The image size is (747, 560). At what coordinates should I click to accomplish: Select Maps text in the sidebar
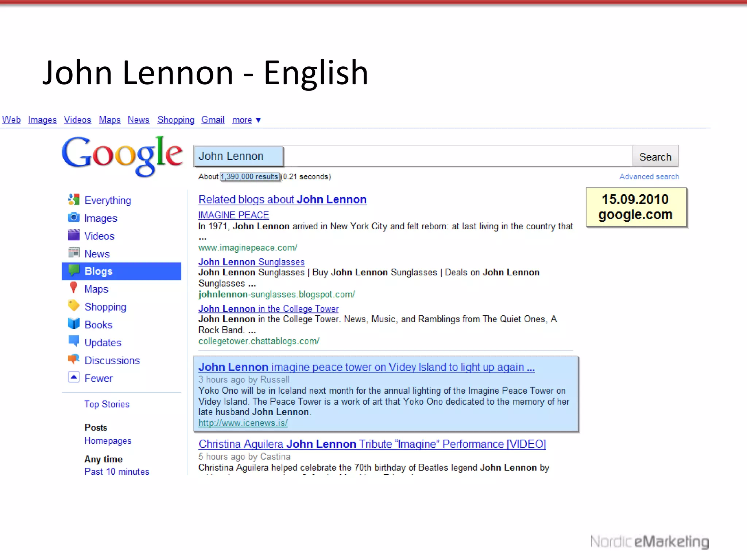tap(97, 289)
